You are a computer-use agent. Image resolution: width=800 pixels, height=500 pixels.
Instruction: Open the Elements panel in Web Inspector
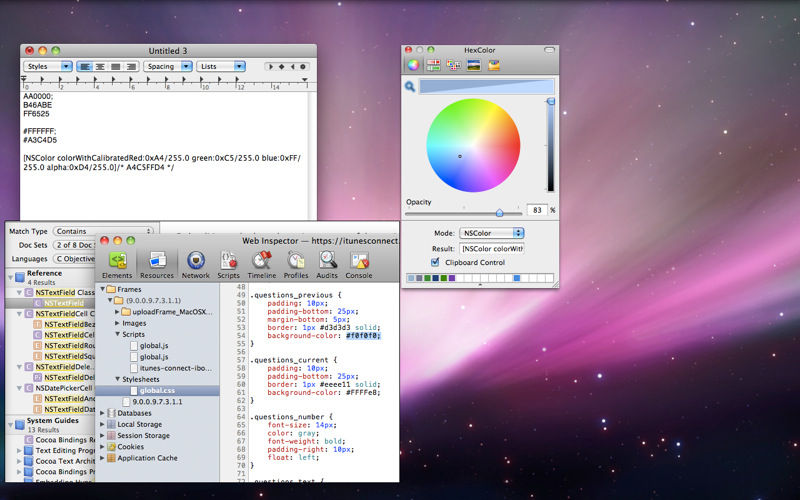click(x=117, y=265)
